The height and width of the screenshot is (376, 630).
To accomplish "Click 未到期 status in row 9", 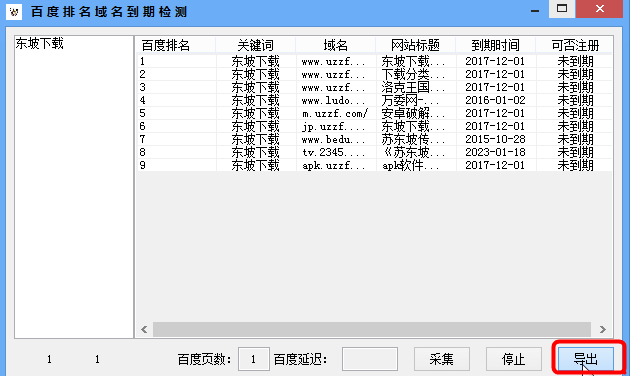I will coord(575,165).
